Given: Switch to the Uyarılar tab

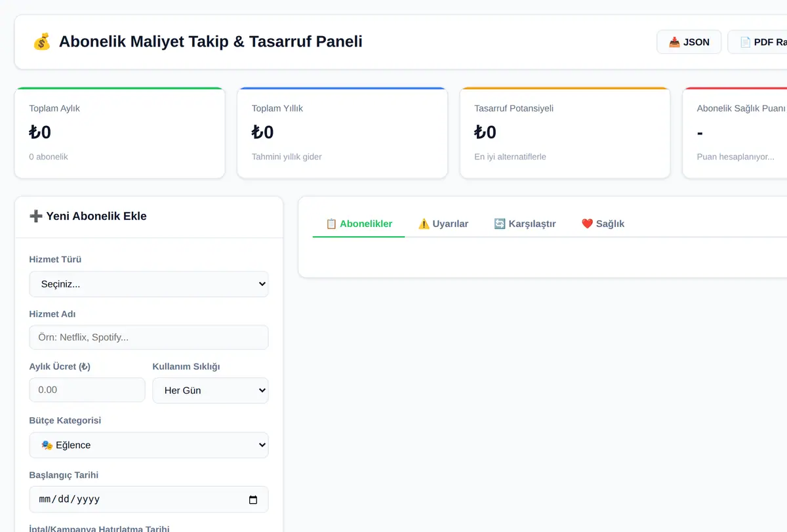Looking at the screenshot, I should coord(443,224).
